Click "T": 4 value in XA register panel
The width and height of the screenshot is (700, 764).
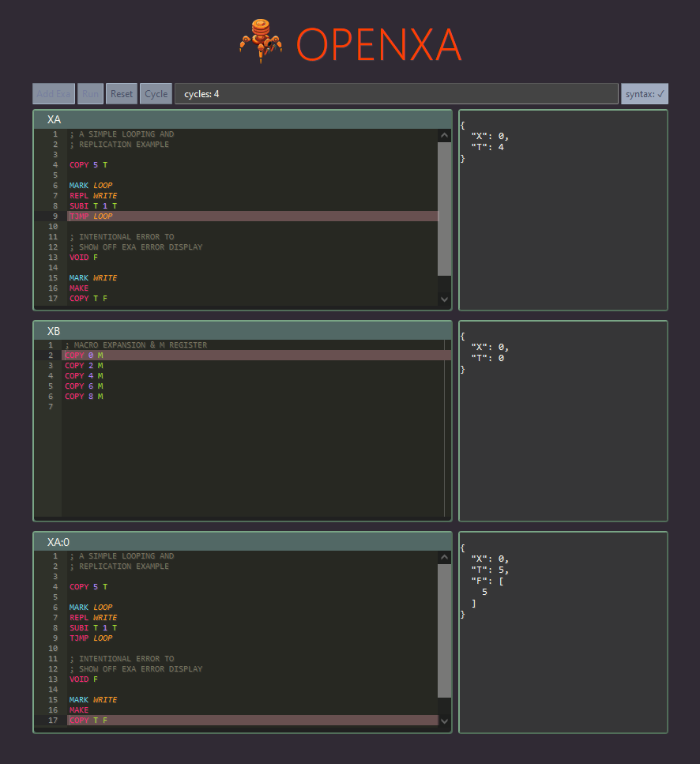pos(487,147)
